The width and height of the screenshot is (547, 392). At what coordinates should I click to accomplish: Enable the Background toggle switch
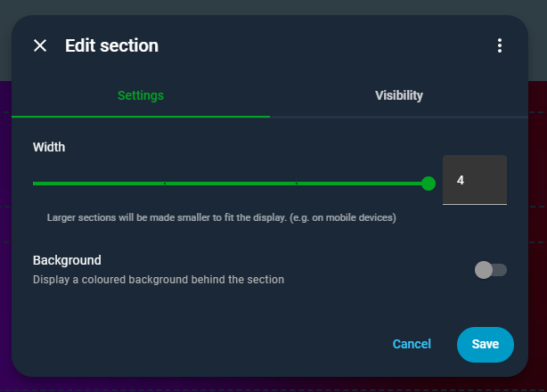491,270
